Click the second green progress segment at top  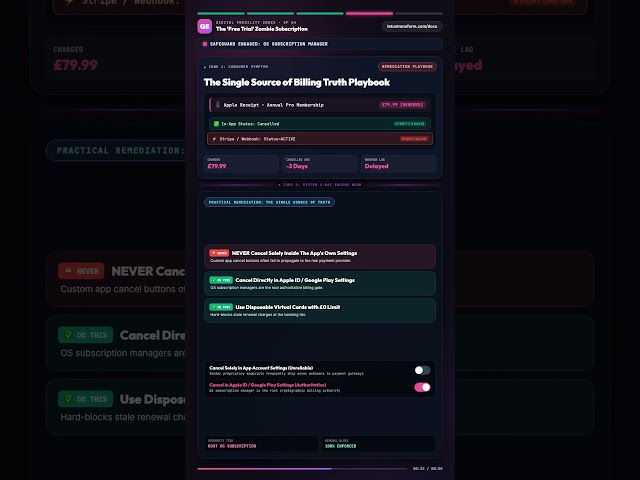point(270,13)
